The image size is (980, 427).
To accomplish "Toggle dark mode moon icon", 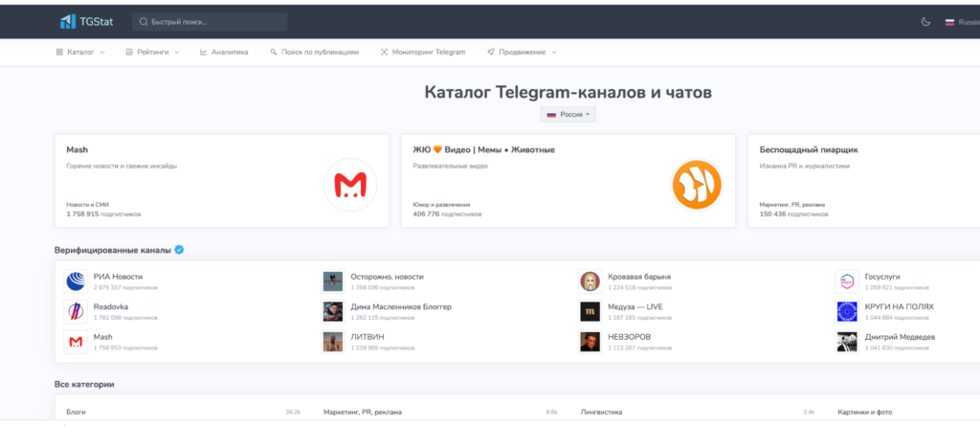I will pyautogui.click(x=926, y=22).
